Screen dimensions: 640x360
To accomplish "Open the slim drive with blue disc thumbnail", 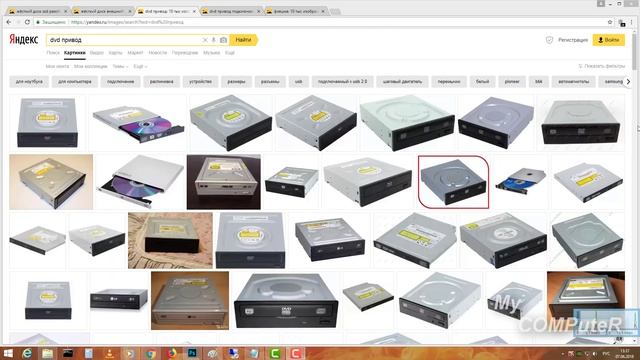I will tap(521, 182).
